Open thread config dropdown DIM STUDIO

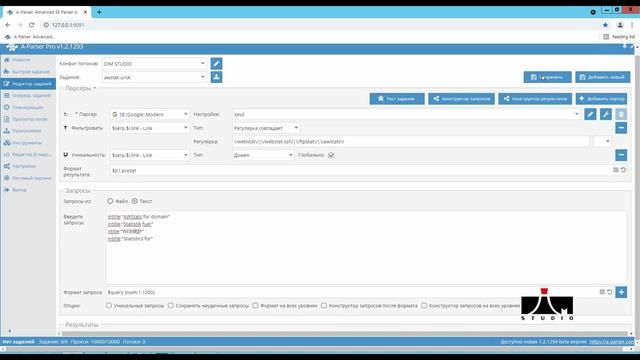tap(154, 64)
